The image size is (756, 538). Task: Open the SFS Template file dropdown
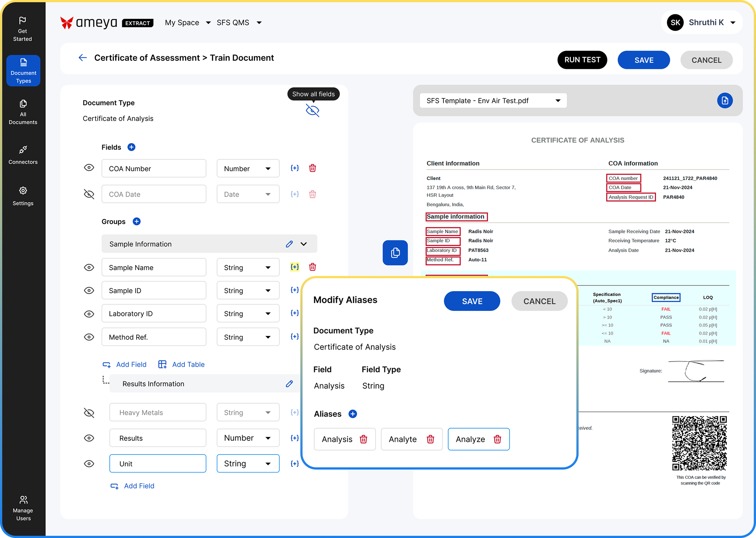point(493,101)
